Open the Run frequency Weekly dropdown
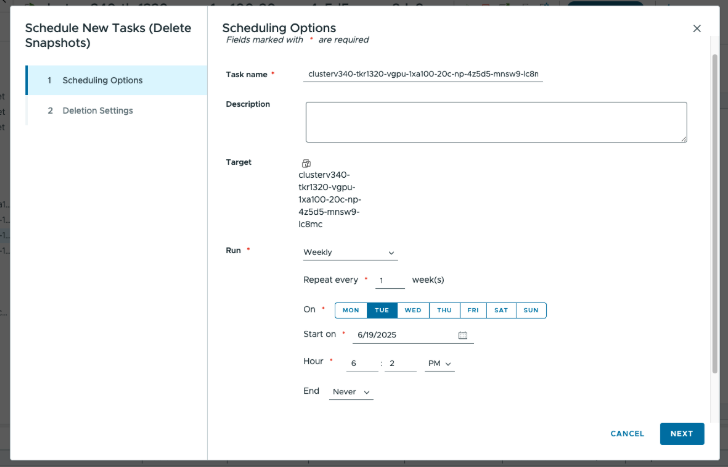The image size is (728, 467). [x=350, y=253]
